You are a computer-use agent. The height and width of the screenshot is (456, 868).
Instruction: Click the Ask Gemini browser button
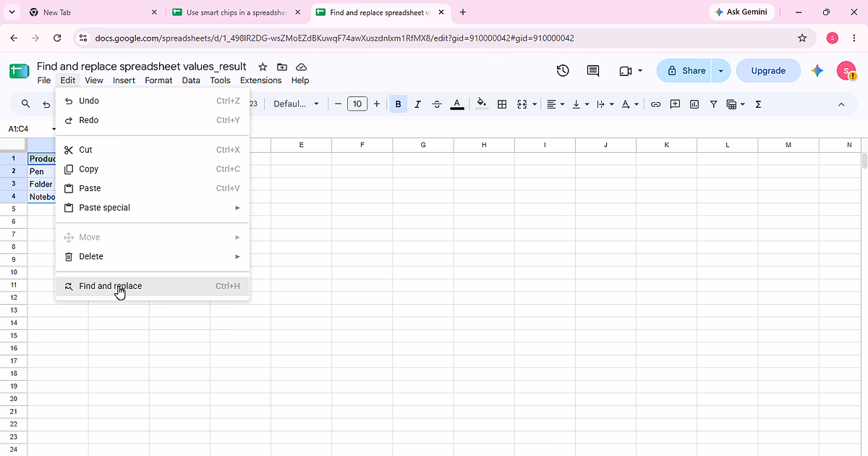coord(742,12)
